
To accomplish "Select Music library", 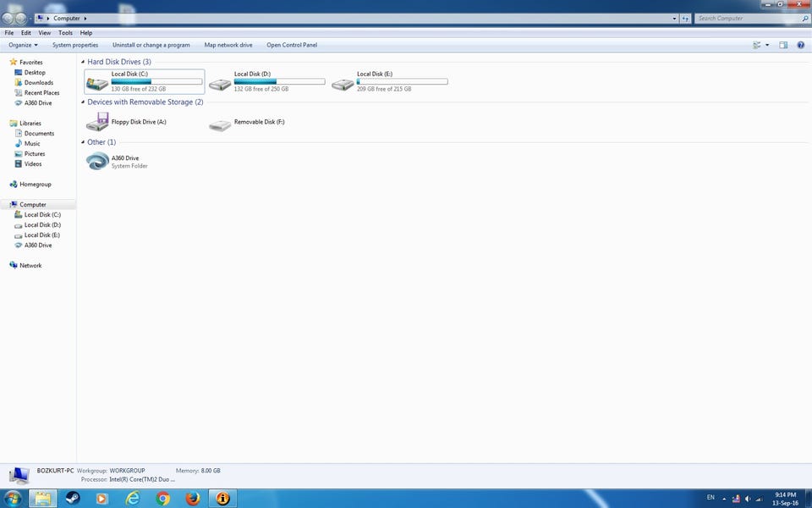I will (32, 144).
